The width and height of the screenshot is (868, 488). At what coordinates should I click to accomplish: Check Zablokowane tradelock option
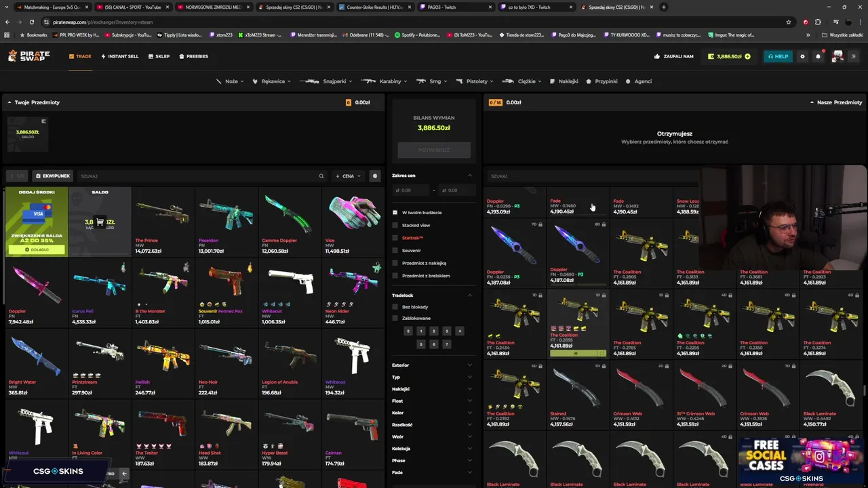point(395,318)
